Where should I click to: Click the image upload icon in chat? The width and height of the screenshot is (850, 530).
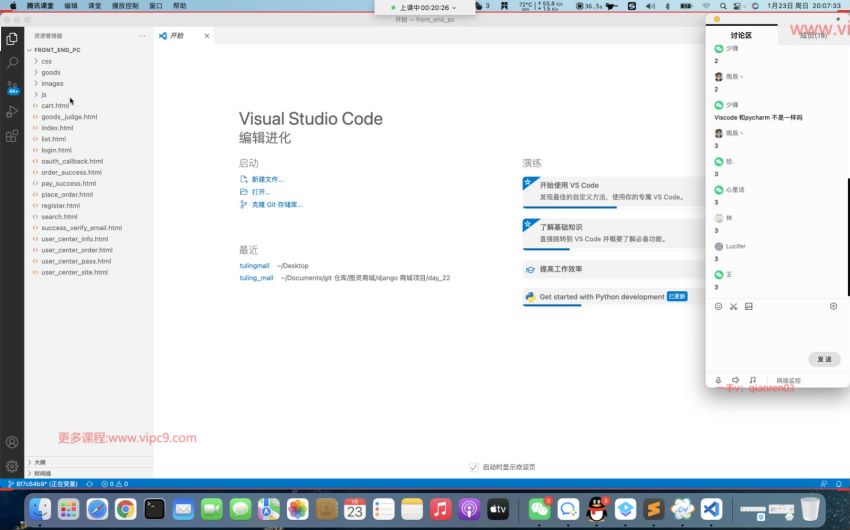[x=749, y=307]
